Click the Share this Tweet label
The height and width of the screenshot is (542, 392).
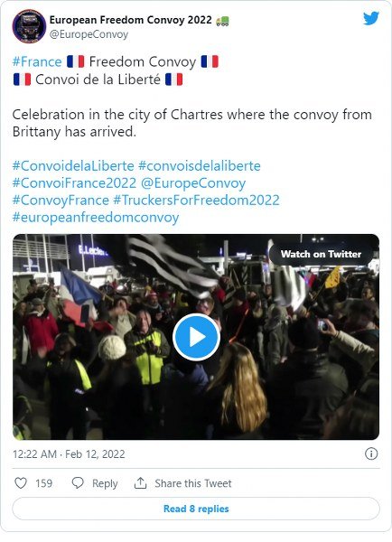coord(193,483)
